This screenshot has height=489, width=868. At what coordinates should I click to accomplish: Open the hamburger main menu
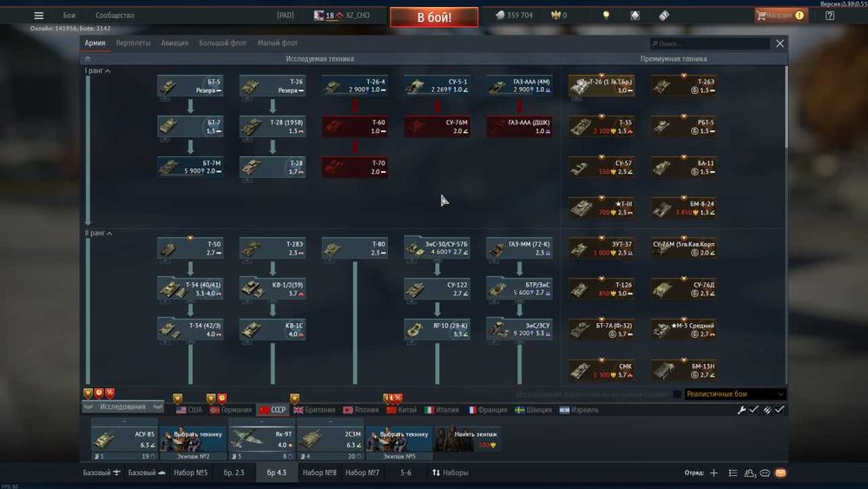tap(39, 16)
